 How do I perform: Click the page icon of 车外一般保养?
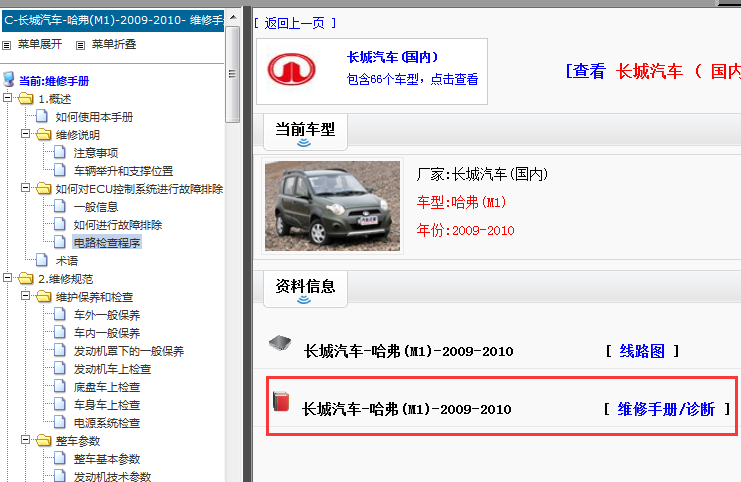click(x=60, y=314)
